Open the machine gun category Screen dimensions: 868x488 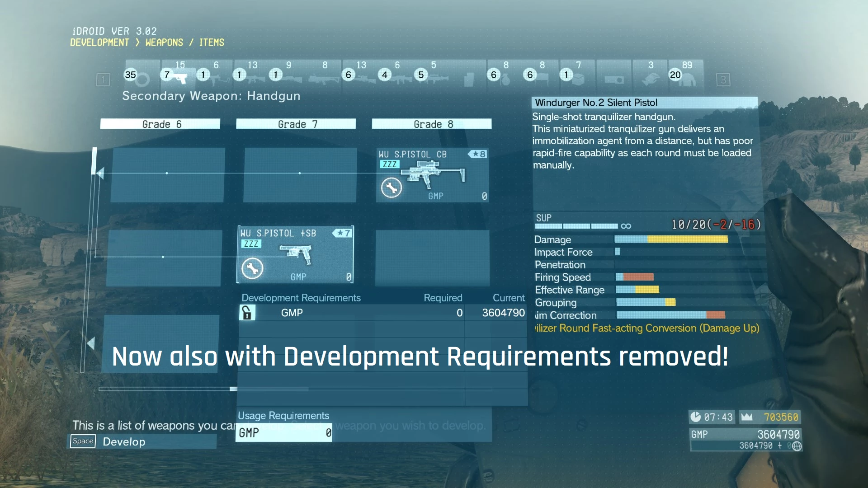[x=396, y=74]
